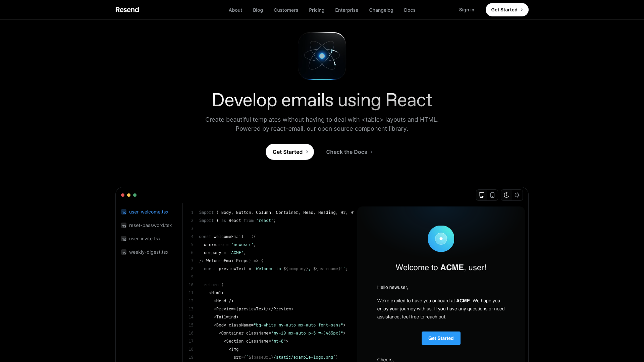644x362 pixels.
Task: Switch preview to mobile view
Action: click(492, 195)
